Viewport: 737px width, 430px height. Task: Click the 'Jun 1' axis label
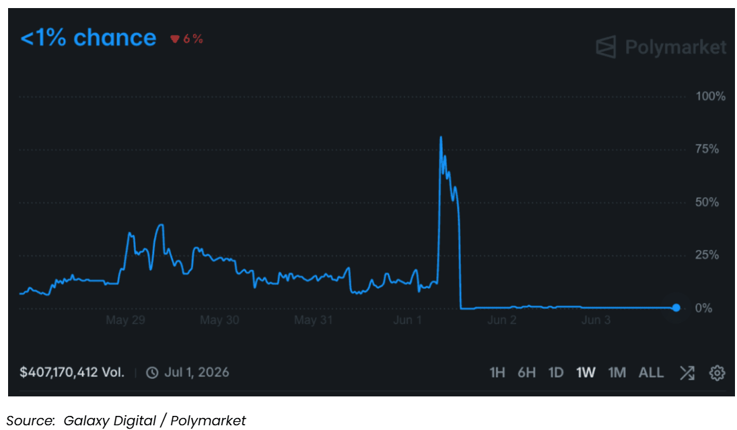(408, 320)
